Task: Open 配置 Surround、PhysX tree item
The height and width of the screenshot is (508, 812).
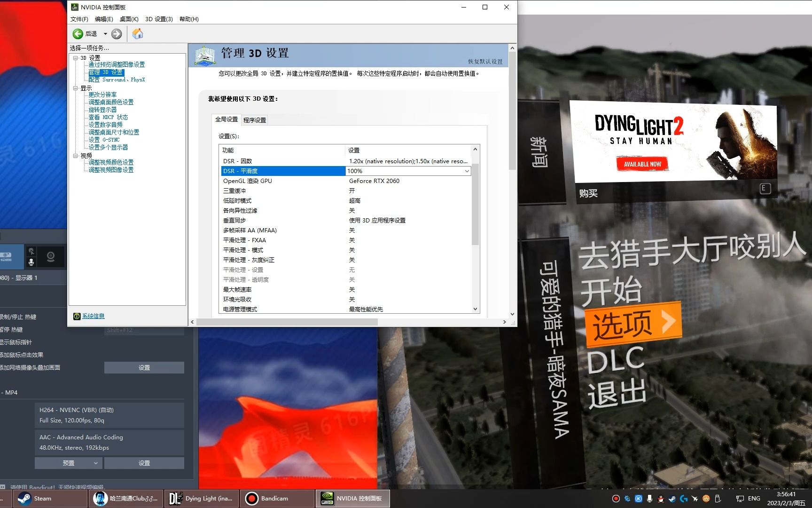Action: pyautogui.click(x=117, y=79)
